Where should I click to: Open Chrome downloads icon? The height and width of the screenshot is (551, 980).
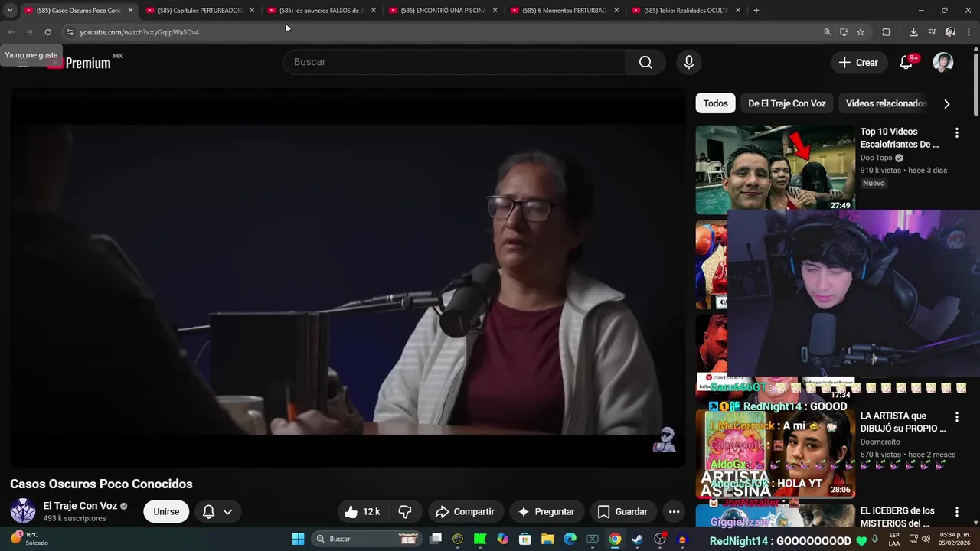(x=913, y=32)
